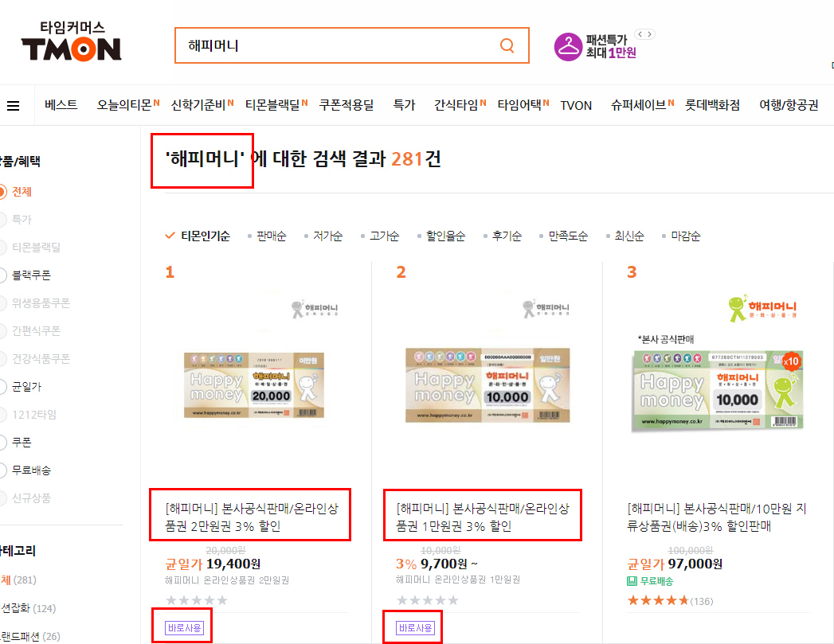Sort by 저가순
This screenshot has width=834, height=644.
327,236
